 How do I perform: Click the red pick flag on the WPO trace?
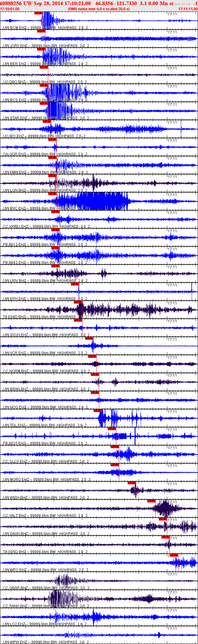174,555
